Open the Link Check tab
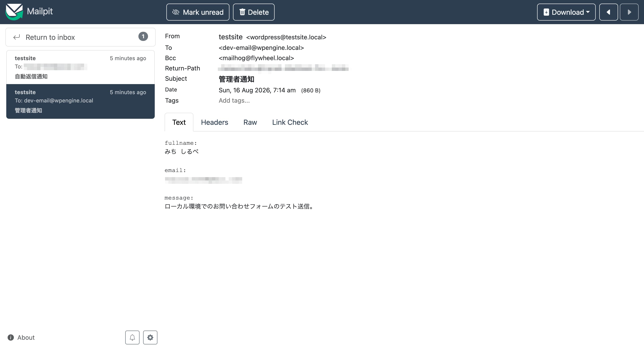The width and height of the screenshot is (644, 348). (290, 122)
